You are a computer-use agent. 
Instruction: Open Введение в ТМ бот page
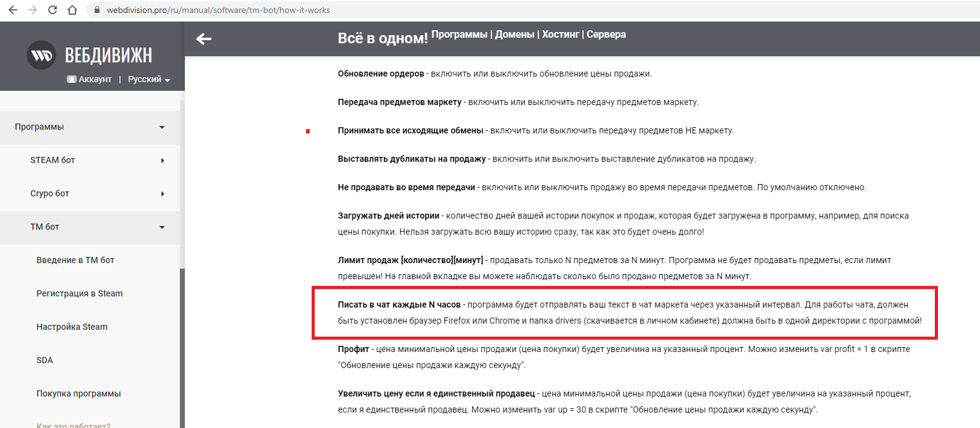(x=75, y=260)
